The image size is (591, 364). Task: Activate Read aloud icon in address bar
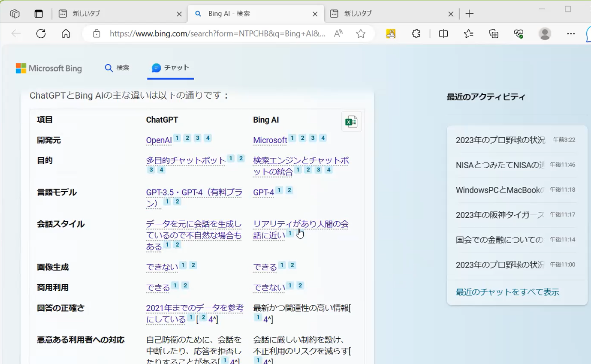pyautogui.click(x=338, y=33)
